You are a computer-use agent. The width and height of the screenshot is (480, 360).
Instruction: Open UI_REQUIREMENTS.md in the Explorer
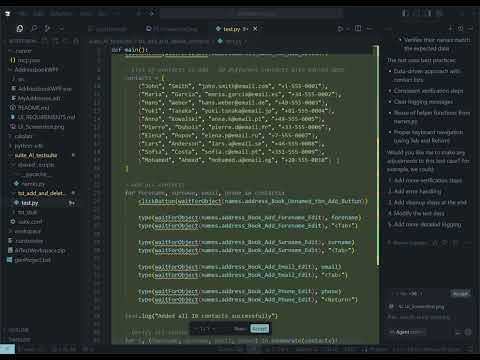coord(46,117)
